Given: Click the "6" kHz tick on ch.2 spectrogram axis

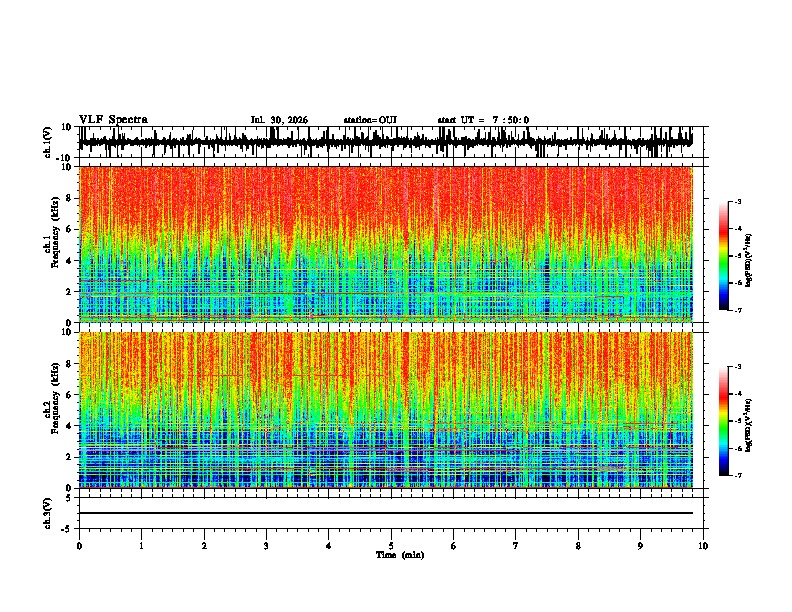Looking at the screenshot, I should click(70, 395).
